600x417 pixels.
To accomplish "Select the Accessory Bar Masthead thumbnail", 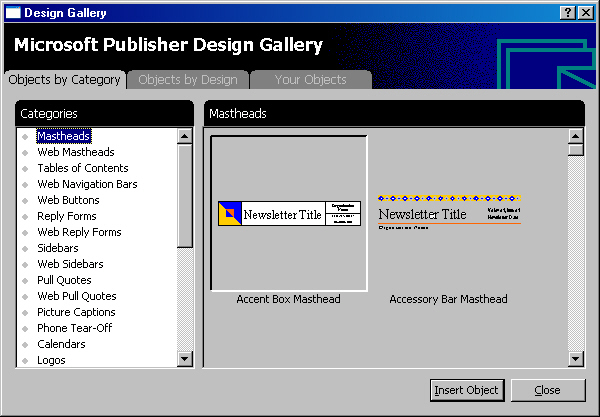I will pos(449,213).
